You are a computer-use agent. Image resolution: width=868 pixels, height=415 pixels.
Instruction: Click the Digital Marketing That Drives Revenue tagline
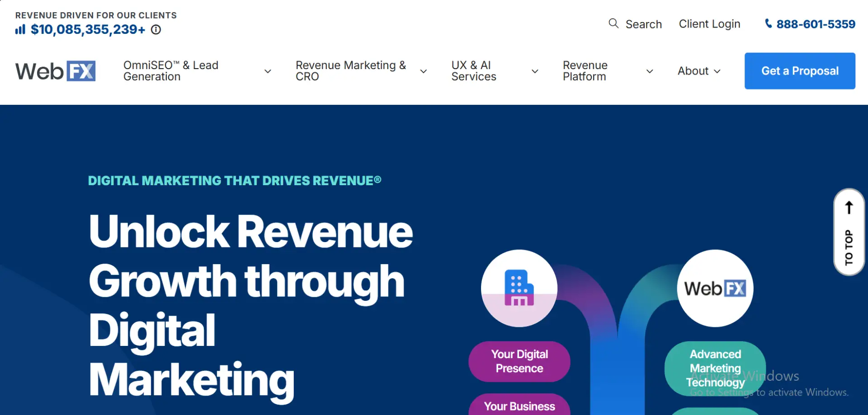point(235,181)
